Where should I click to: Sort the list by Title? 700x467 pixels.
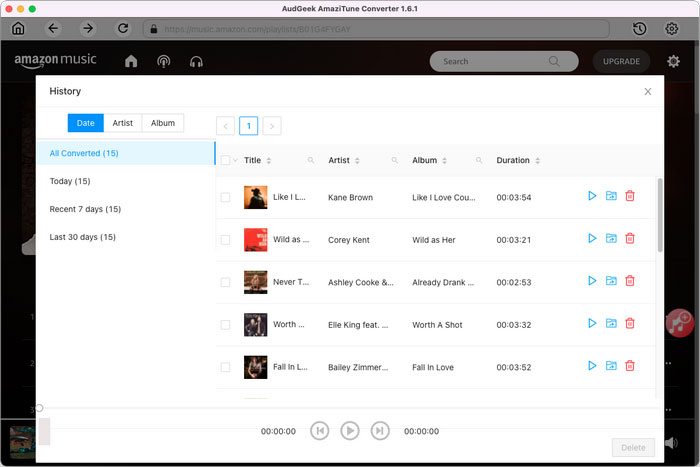tap(269, 160)
